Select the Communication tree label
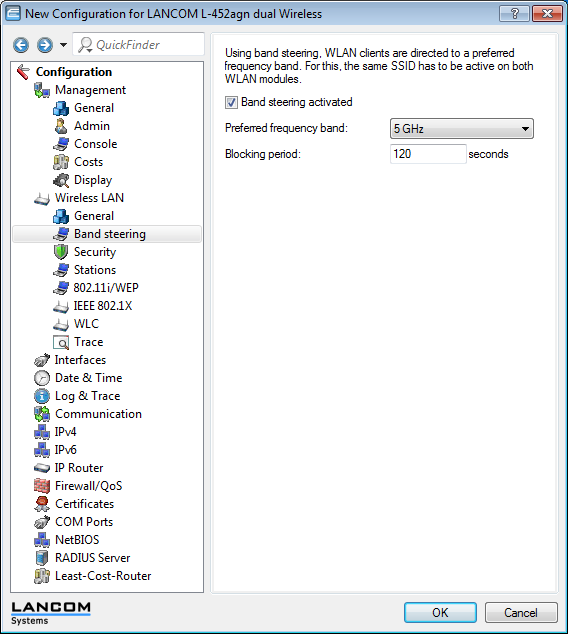This screenshot has width=568, height=634. tap(99, 414)
